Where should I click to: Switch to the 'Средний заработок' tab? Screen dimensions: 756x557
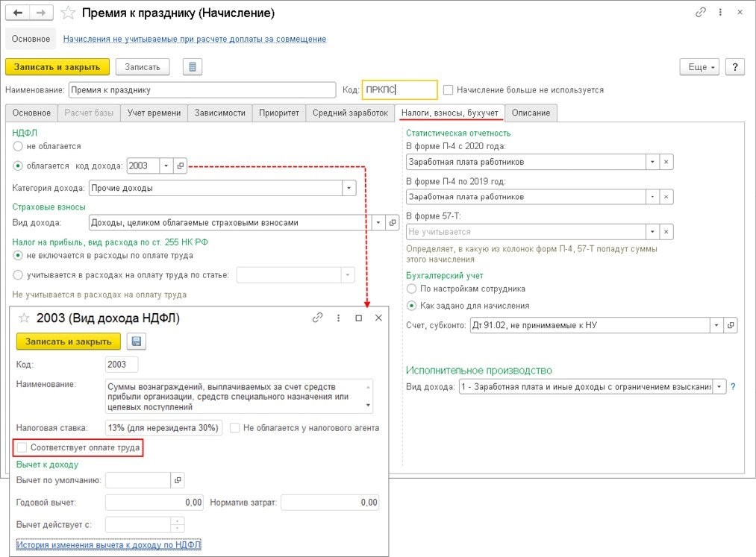pyautogui.click(x=350, y=113)
